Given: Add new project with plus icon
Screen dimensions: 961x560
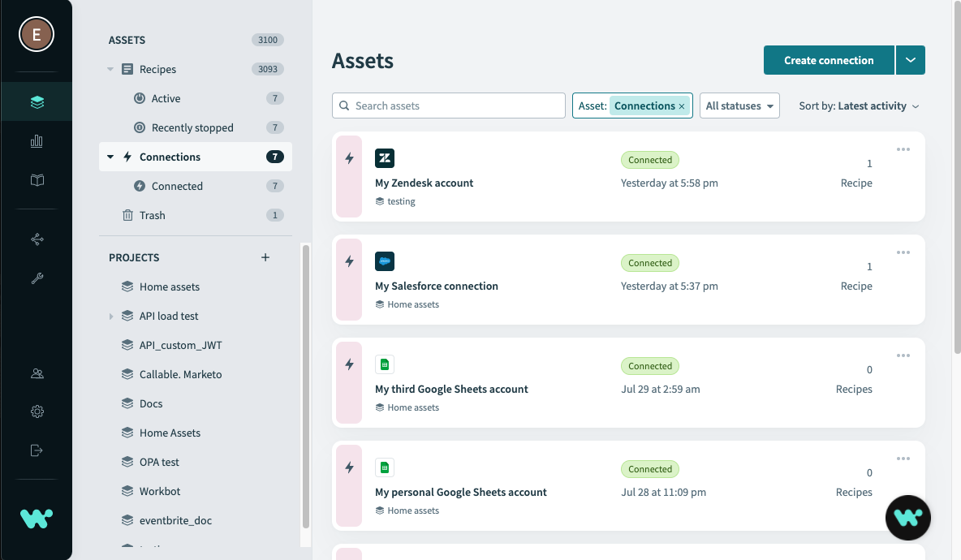Looking at the screenshot, I should point(265,257).
